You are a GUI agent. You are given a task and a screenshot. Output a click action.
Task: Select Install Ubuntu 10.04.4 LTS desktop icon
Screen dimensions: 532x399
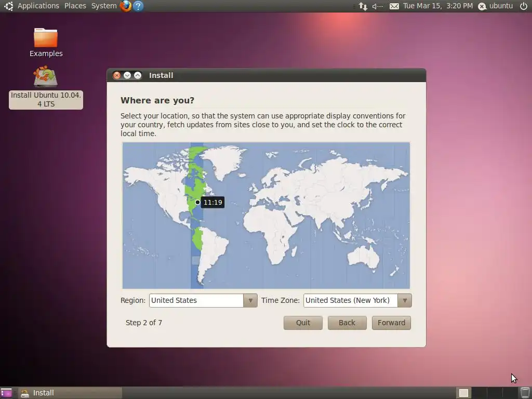(x=46, y=87)
